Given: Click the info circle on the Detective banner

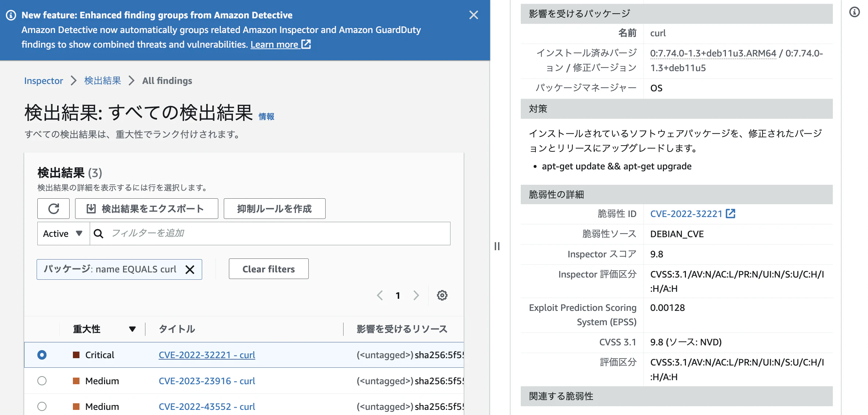Looking at the screenshot, I should pyautogui.click(x=11, y=15).
